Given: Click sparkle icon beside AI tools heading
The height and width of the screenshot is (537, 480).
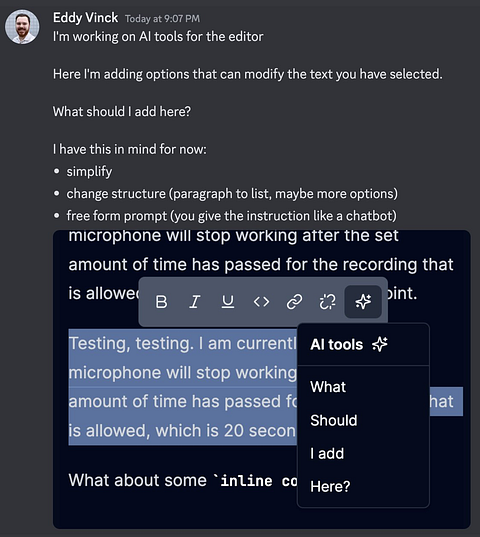Looking at the screenshot, I should (x=380, y=344).
